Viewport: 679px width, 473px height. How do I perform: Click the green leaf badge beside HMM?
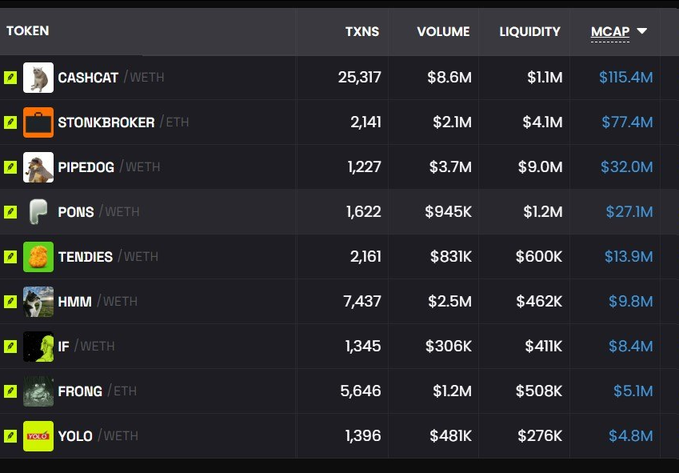pyautogui.click(x=10, y=301)
